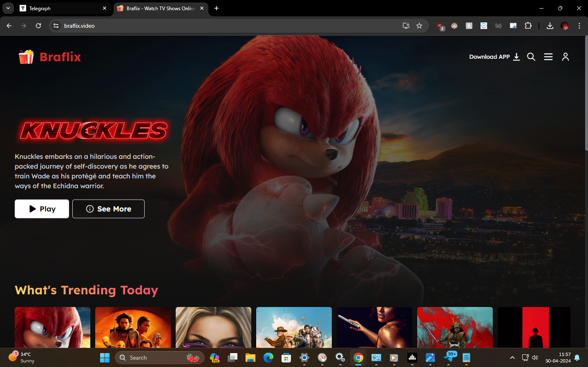The height and width of the screenshot is (367, 588).
Task: Click See More for Knuckles
Action: [x=108, y=209]
